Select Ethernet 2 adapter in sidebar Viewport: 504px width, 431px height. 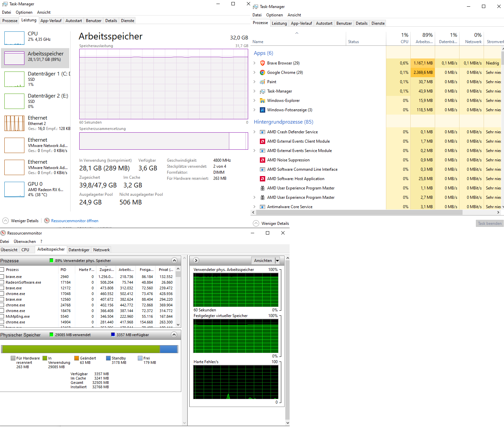(x=35, y=123)
